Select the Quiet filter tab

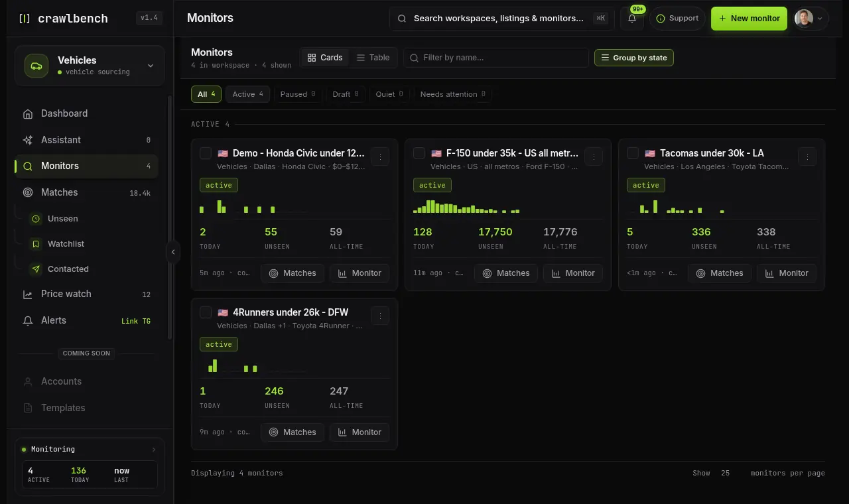click(x=389, y=94)
